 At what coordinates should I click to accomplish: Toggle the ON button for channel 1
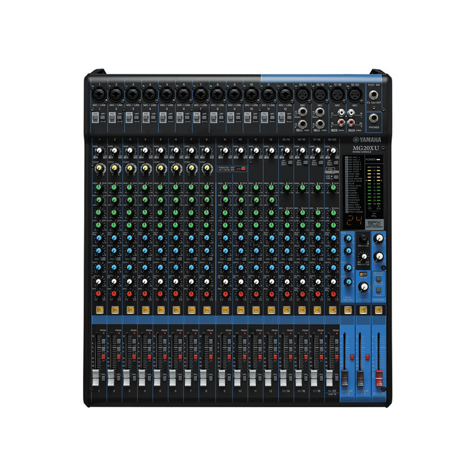99,310
